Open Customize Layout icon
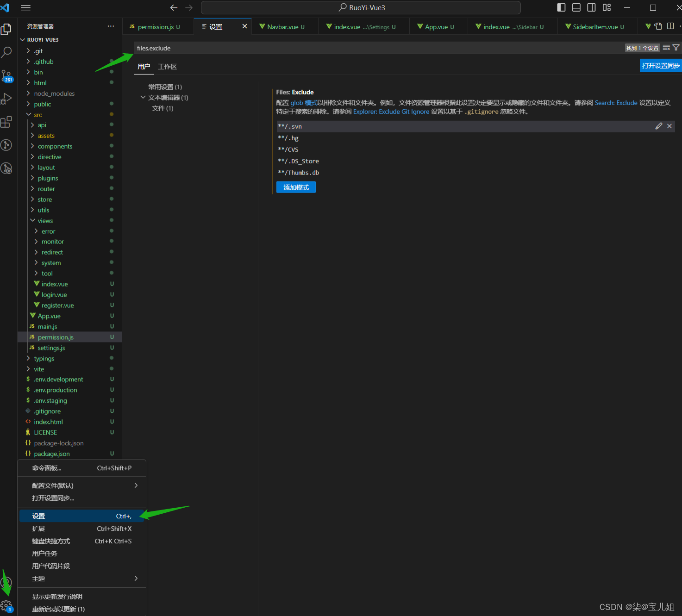Image resolution: width=682 pixels, height=616 pixels. click(607, 7)
